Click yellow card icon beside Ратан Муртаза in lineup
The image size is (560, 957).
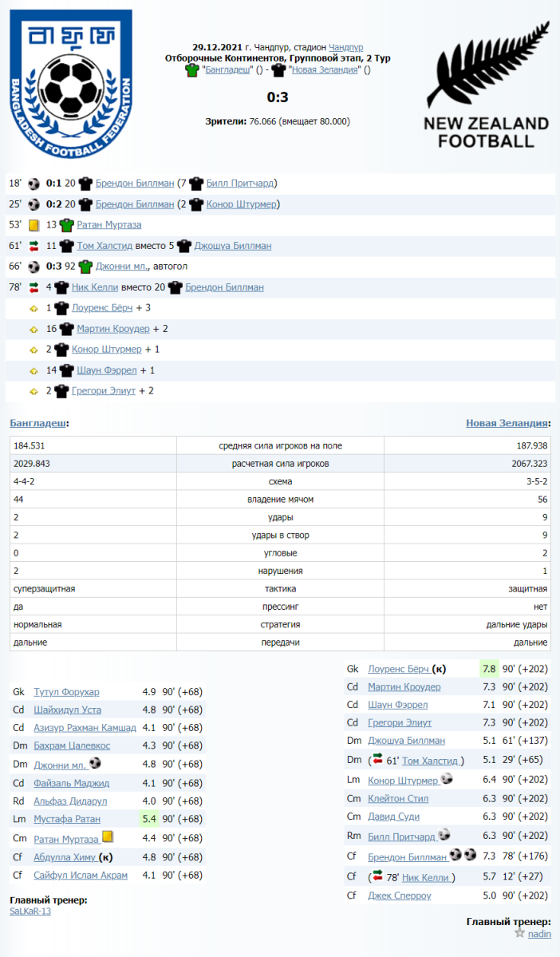[108, 836]
